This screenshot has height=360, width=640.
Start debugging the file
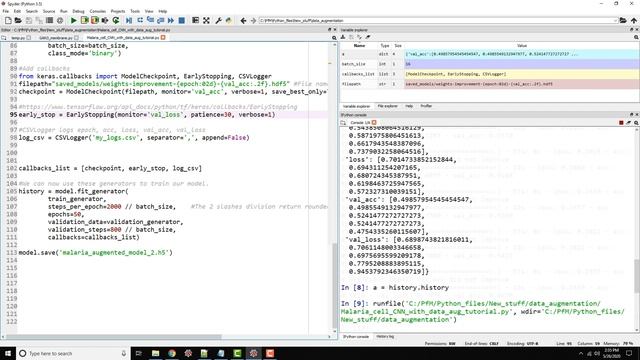pyautogui.click(x=129, y=20)
